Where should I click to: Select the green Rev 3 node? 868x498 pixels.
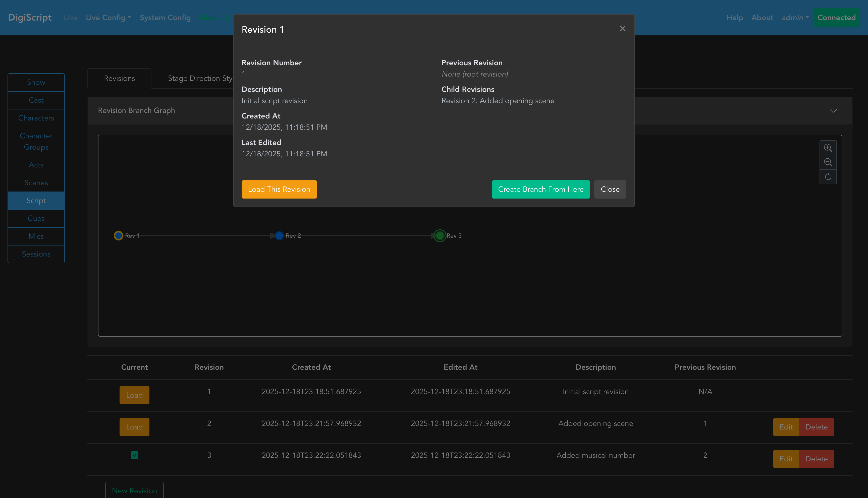click(x=440, y=236)
